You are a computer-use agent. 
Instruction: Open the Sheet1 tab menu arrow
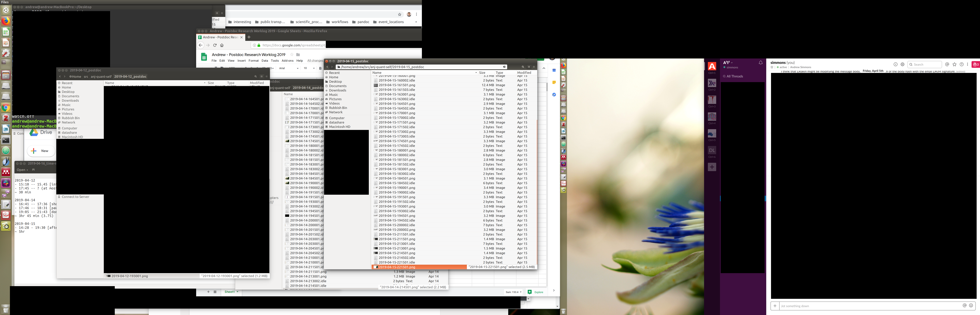click(237, 292)
